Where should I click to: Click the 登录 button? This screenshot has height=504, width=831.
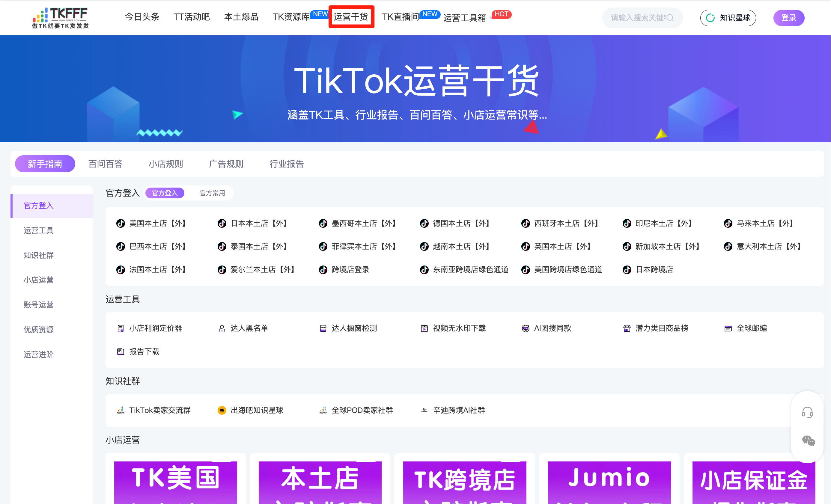(788, 18)
